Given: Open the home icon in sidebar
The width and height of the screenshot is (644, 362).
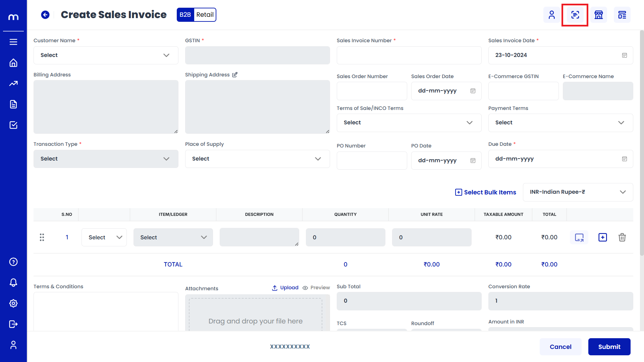Looking at the screenshot, I should click(x=13, y=63).
